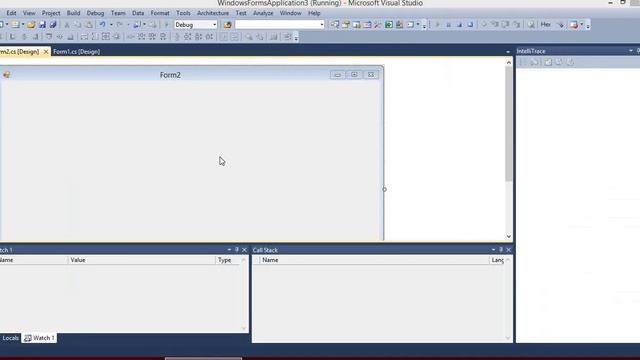Close the Form2.cs [Design] tab
The width and height of the screenshot is (640, 360).
coord(46,52)
